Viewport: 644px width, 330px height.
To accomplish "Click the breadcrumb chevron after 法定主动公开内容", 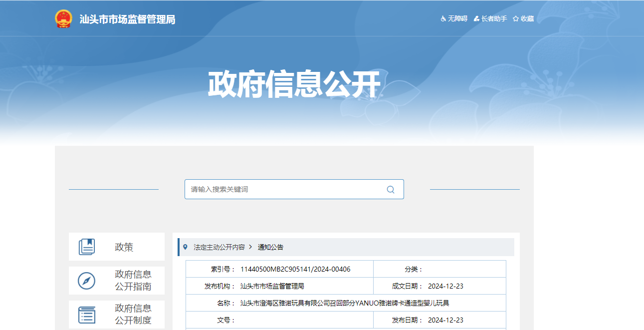I will click(250, 247).
